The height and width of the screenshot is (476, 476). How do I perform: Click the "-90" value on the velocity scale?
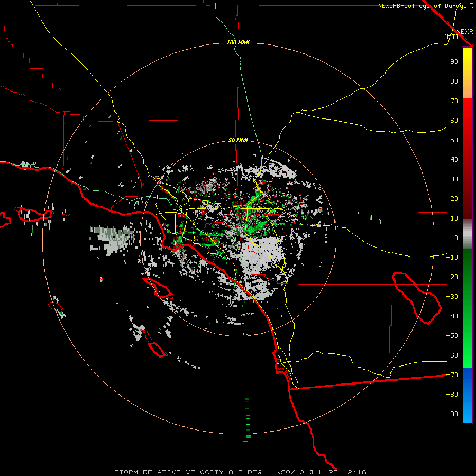click(452, 414)
